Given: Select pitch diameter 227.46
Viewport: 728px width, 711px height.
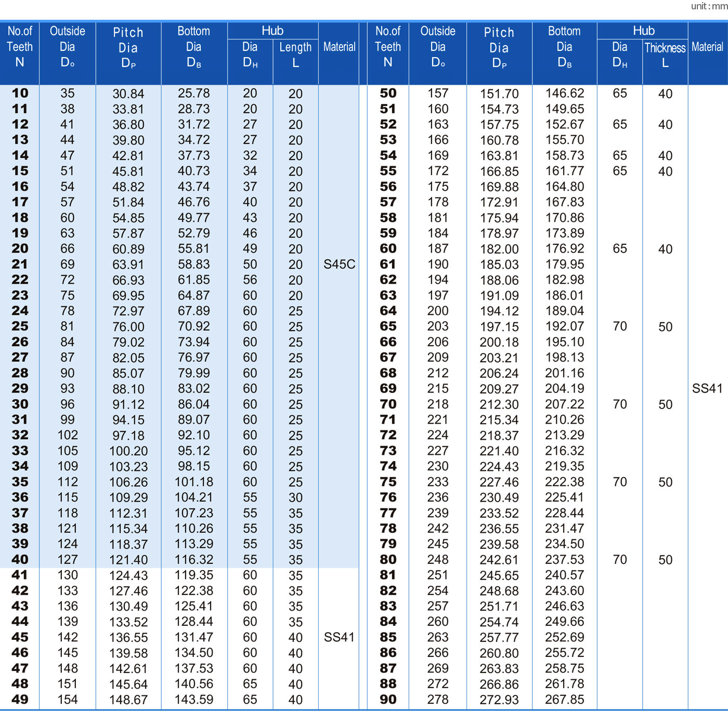Looking at the screenshot, I should pos(499,482).
